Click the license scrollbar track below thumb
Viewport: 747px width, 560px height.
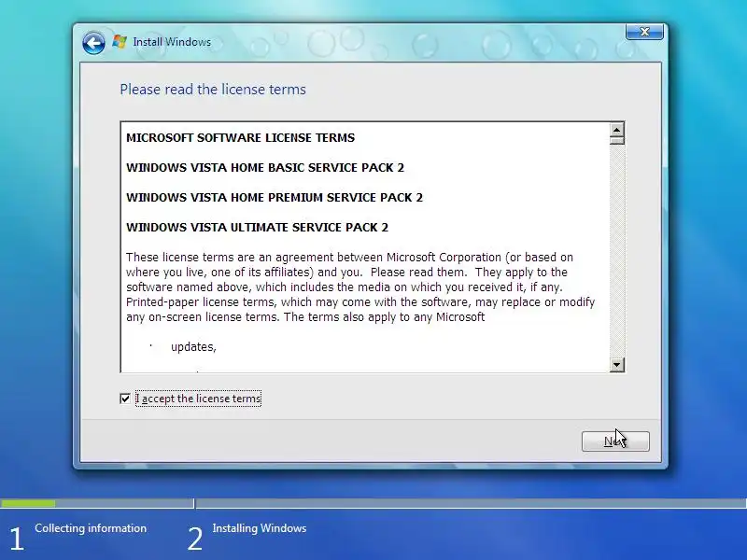click(616, 251)
